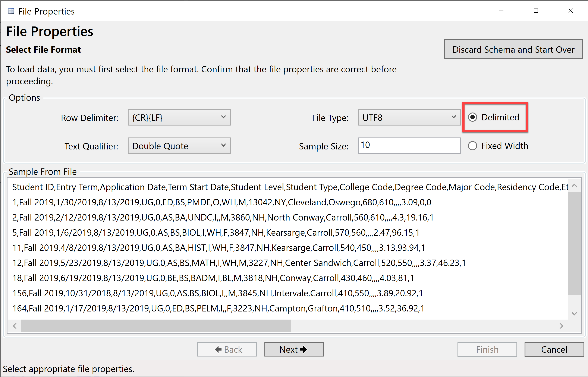Click inside the Sample Size field
This screenshot has width=588, height=377.
(409, 146)
